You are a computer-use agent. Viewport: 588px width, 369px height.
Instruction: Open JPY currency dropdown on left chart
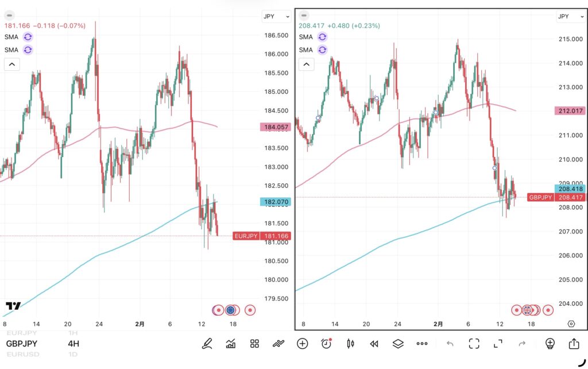click(276, 16)
